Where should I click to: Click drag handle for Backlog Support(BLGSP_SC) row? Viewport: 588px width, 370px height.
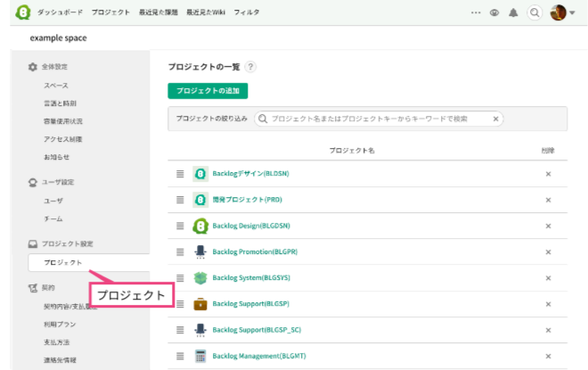pos(180,330)
